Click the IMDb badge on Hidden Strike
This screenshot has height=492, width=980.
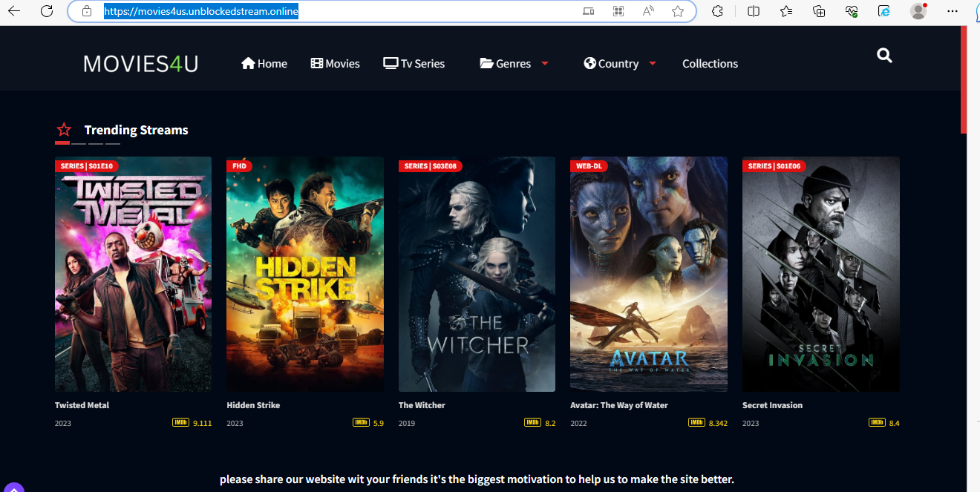click(x=360, y=422)
